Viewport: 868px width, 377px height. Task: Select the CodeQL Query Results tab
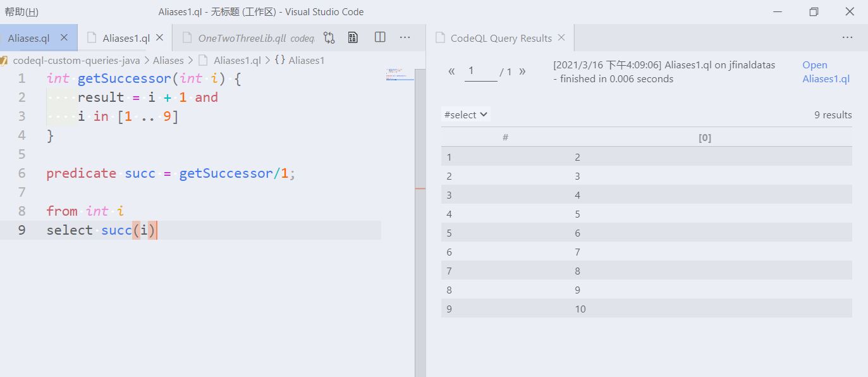(x=501, y=38)
